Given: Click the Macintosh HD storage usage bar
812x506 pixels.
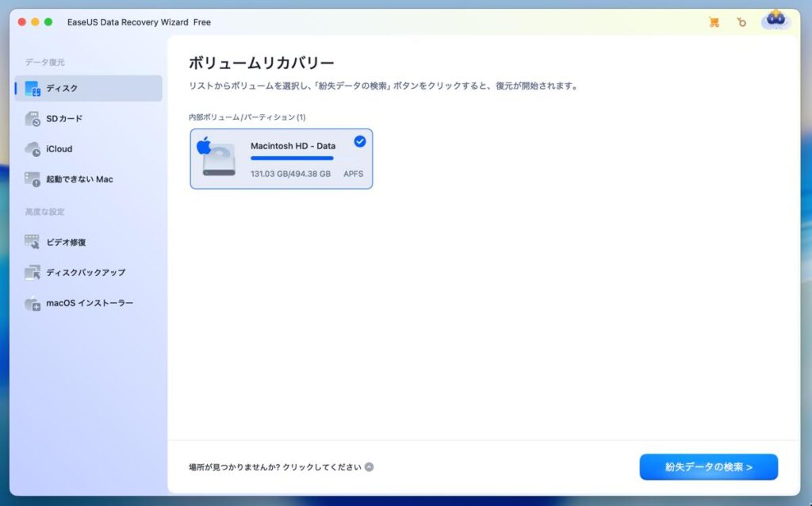Looking at the screenshot, I should 292,159.
